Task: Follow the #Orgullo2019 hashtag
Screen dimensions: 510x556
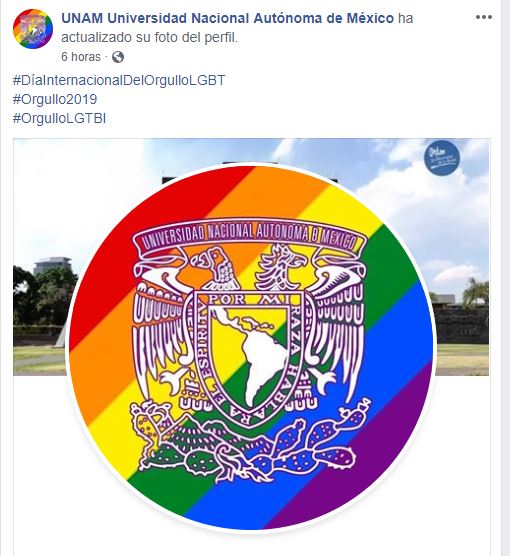Action: (55, 99)
